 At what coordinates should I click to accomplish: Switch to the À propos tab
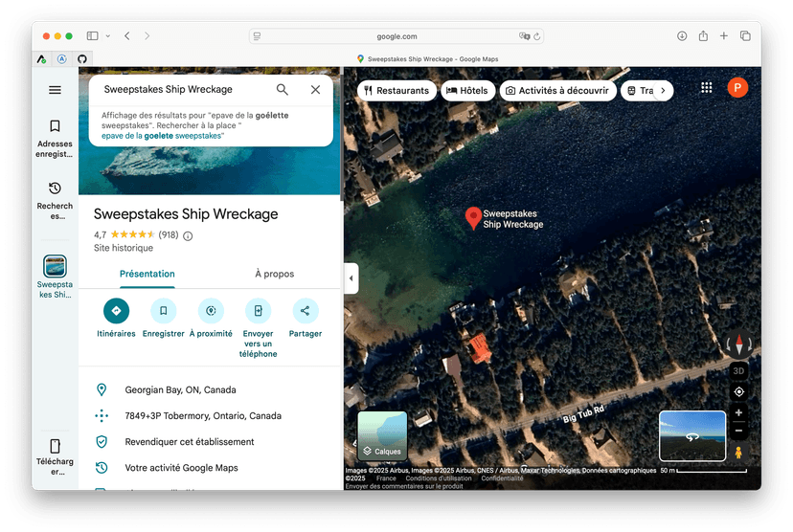coord(274,274)
